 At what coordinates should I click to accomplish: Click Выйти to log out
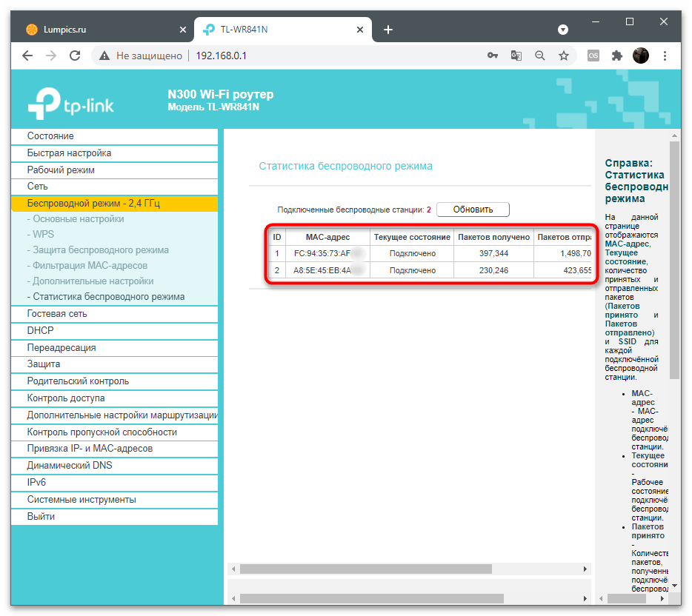pos(114,516)
